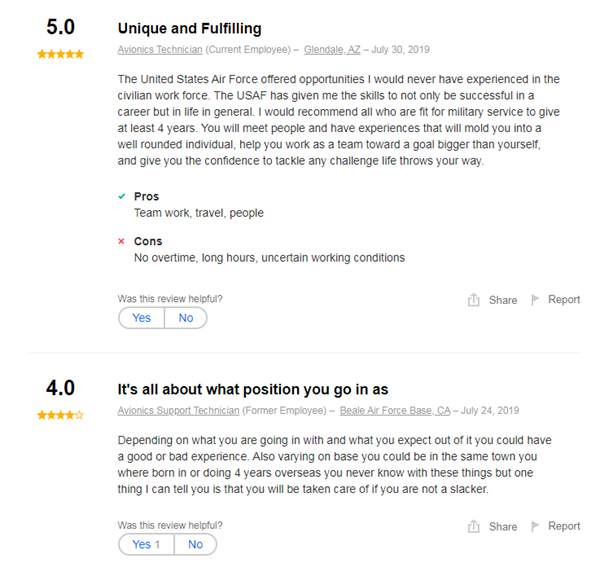The height and width of the screenshot is (572, 600).
Task: Open the Avionics Support Technician link
Action: (x=178, y=410)
